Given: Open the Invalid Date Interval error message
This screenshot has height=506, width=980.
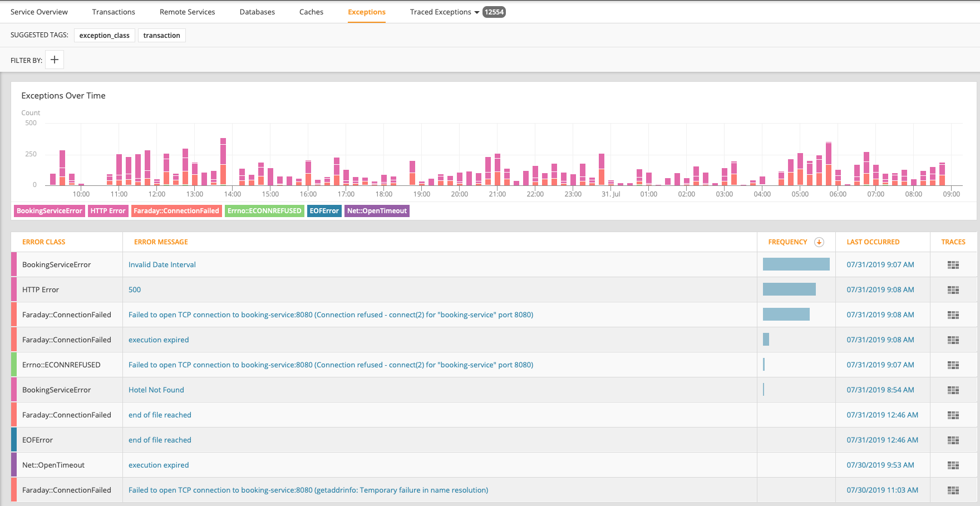Looking at the screenshot, I should point(162,265).
